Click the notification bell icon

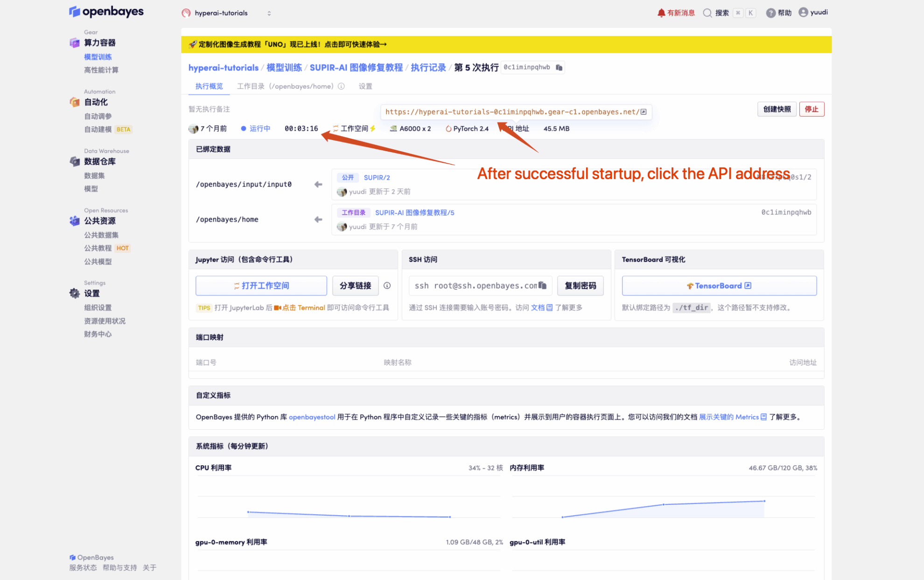(x=661, y=13)
